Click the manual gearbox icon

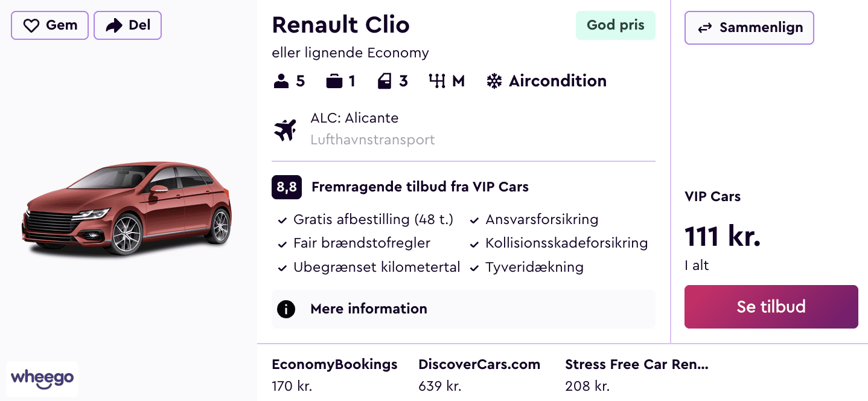tap(436, 82)
